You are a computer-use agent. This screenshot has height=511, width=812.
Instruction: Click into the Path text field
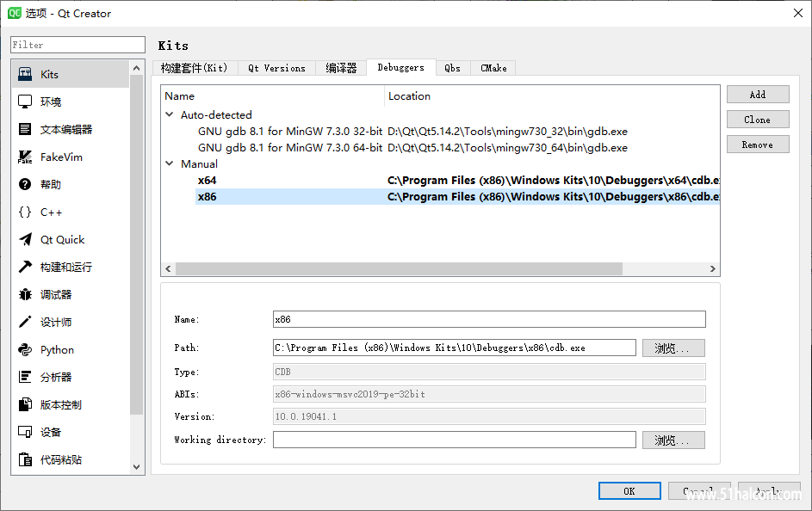click(x=454, y=348)
